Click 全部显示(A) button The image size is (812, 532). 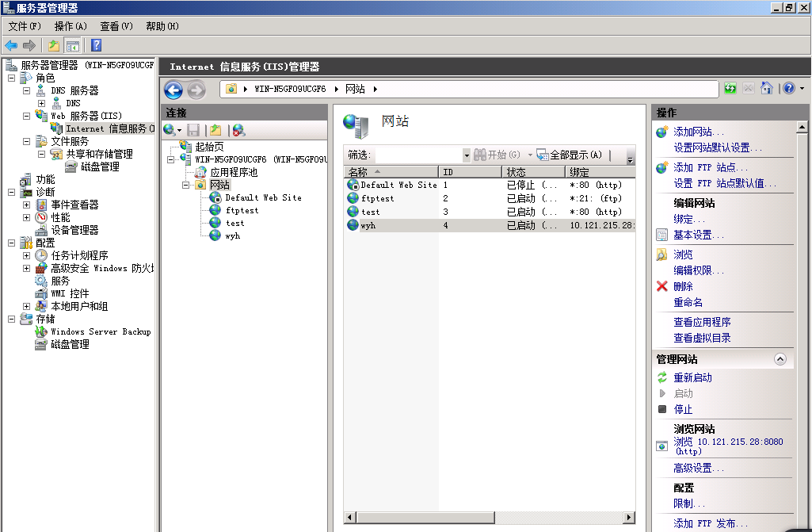point(570,155)
